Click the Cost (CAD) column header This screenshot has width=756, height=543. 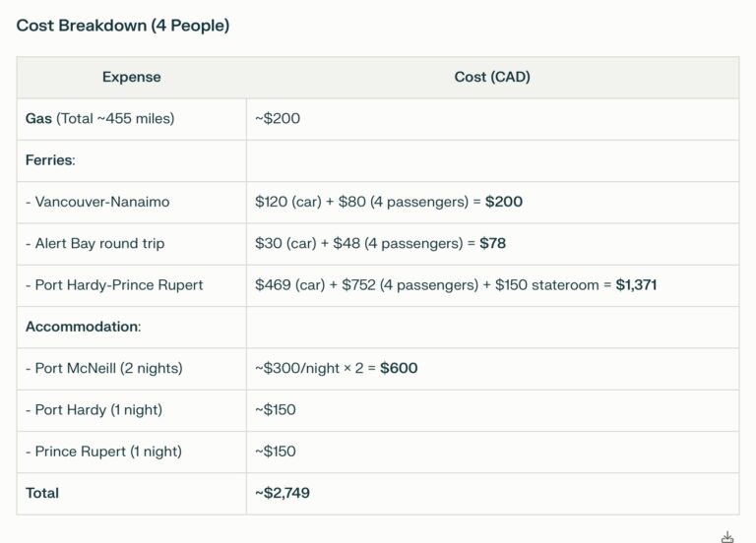[x=492, y=77]
